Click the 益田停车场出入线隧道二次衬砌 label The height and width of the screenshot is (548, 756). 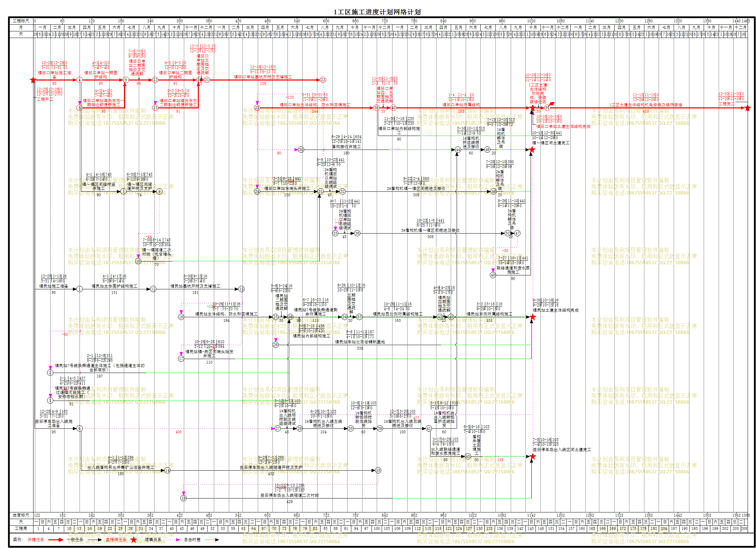coord(290,495)
